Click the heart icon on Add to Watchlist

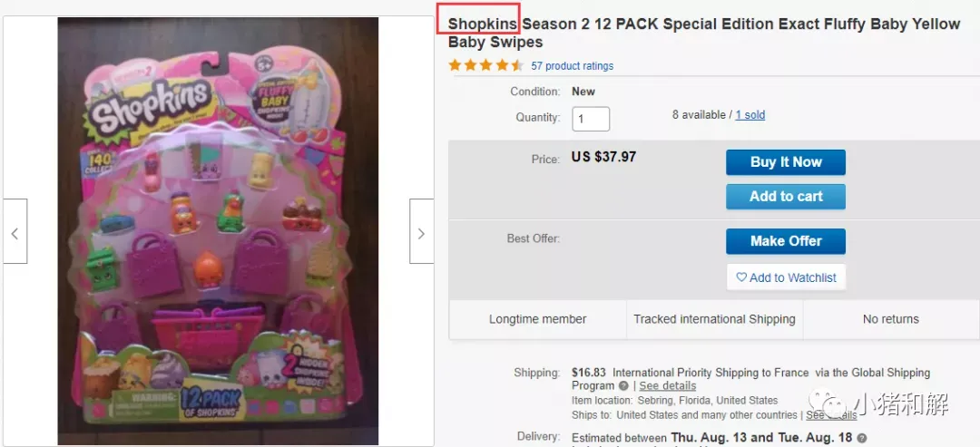point(741,277)
